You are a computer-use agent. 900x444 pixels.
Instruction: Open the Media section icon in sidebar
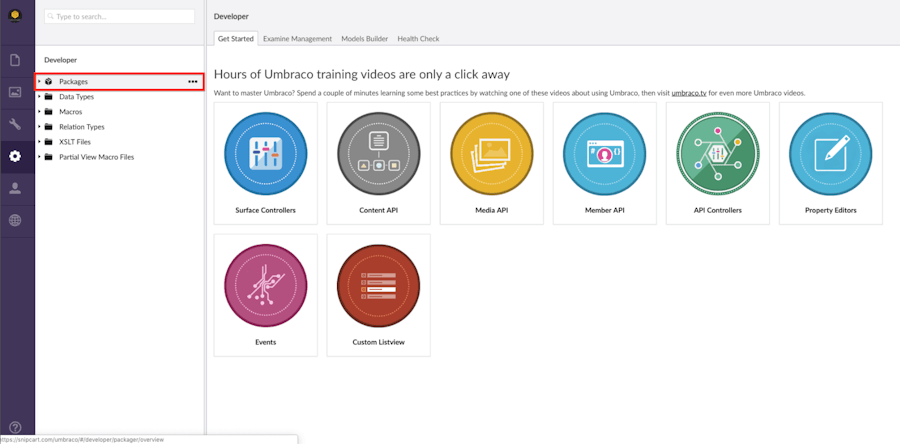(x=15, y=92)
